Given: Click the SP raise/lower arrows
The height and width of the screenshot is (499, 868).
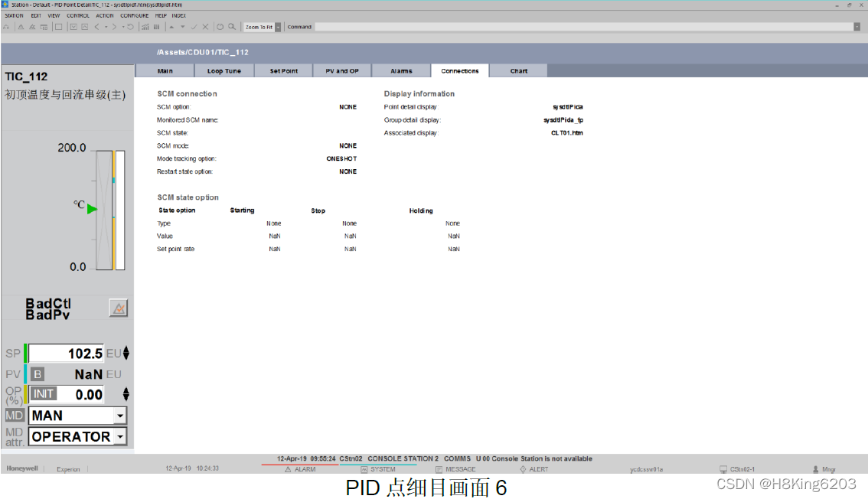Looking at the screenshot, I should click(126, 353).
